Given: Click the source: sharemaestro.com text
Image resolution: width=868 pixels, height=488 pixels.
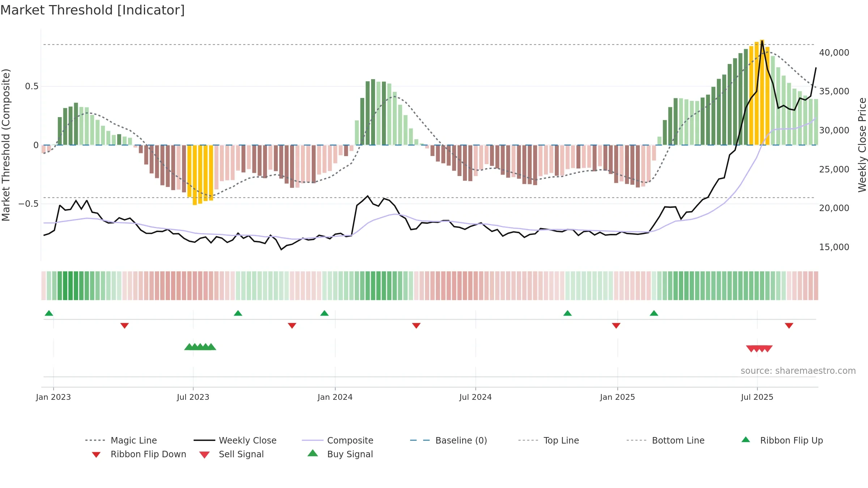Looking at the screenshot, I should click(x=798, y=371).
